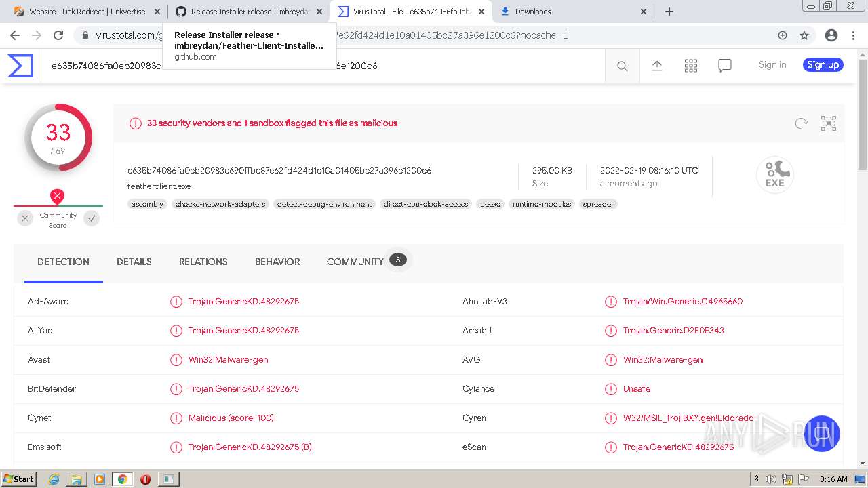Click the Cyren W32/MSIL_Troj.BXY.gen!Eldorado result
The image size is (868, 488).
pos(688,418)
